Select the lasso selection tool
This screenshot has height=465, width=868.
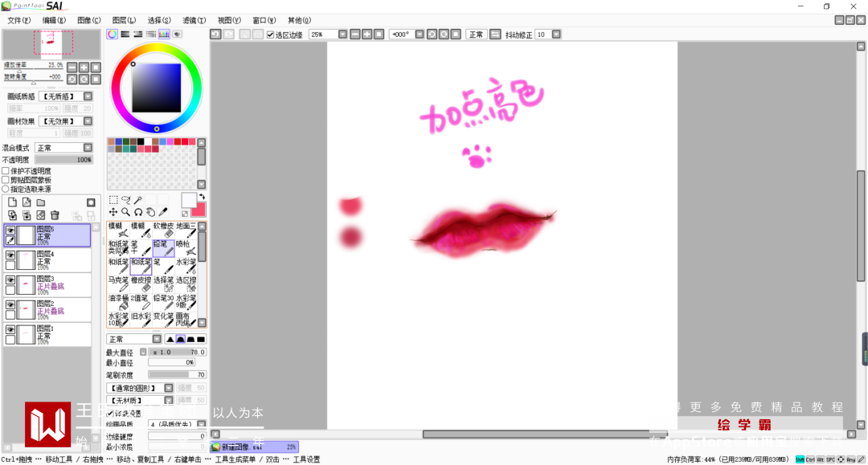[x=125, y=200]
